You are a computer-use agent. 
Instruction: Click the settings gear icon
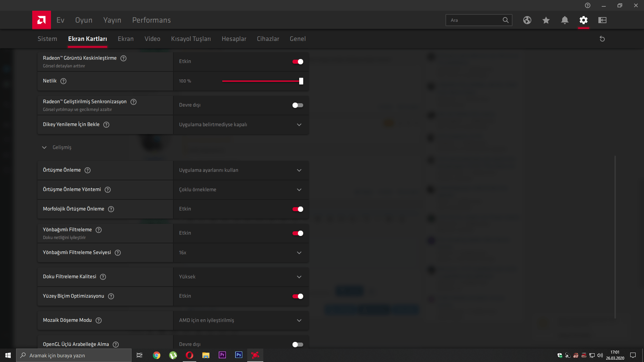point(583,20)
